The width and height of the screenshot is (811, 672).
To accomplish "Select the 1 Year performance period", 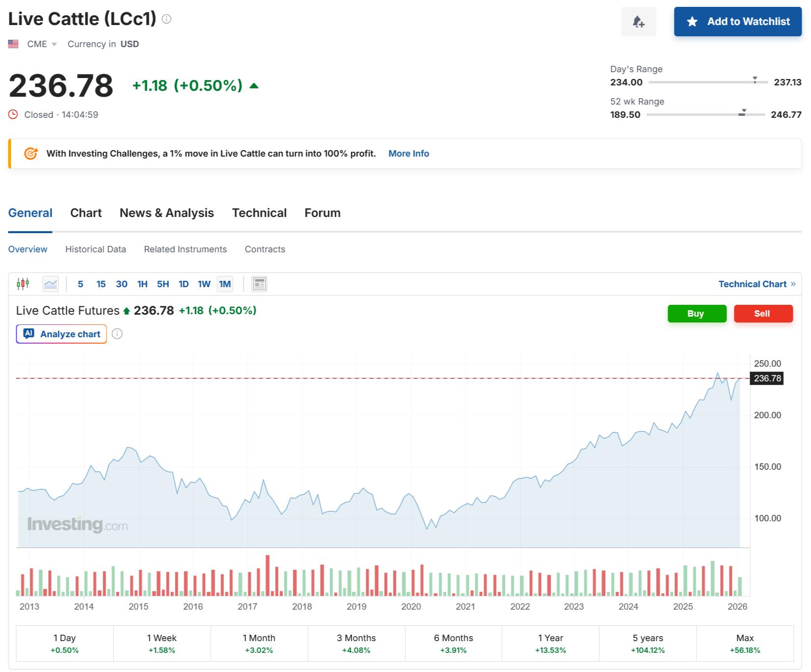I will 550,644.
